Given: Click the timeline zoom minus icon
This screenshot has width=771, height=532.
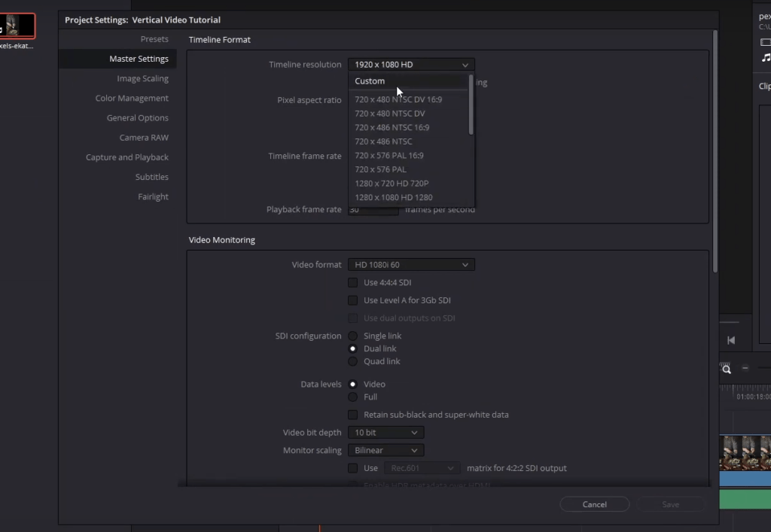Looking at the screenshot, I should [x=745, y=368].
